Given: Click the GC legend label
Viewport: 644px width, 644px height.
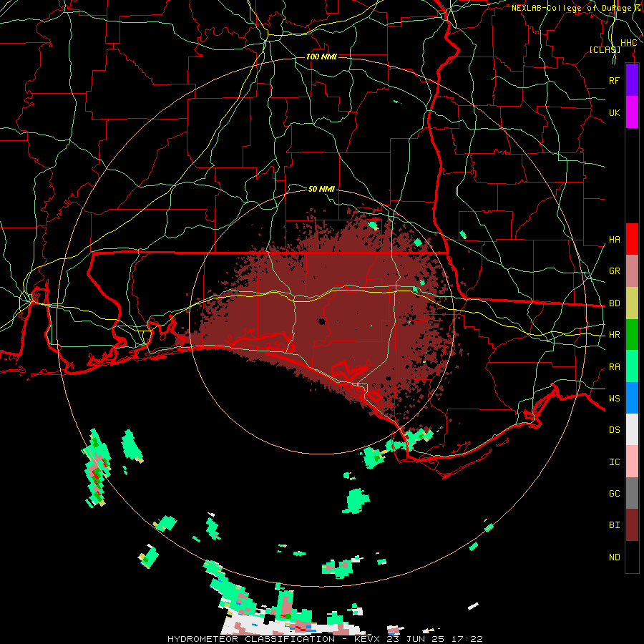Looking at the screenshot, I should [614, 494].
